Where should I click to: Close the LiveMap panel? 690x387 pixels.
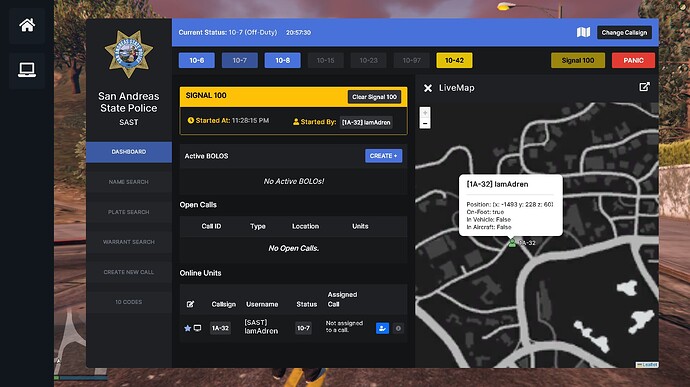[x=428, y=88]
